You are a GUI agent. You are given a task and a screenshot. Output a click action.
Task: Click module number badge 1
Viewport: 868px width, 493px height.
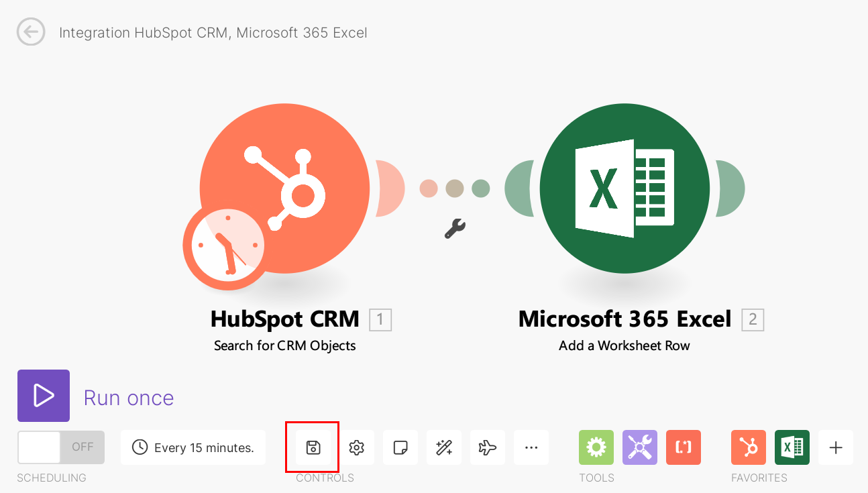pyautogui.click(x=380, y=320)
